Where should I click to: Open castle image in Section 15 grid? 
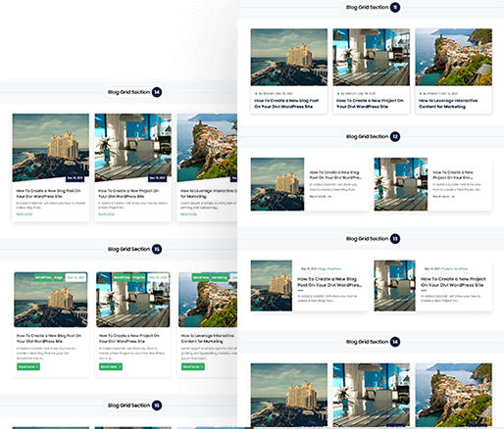click(51, 300)
